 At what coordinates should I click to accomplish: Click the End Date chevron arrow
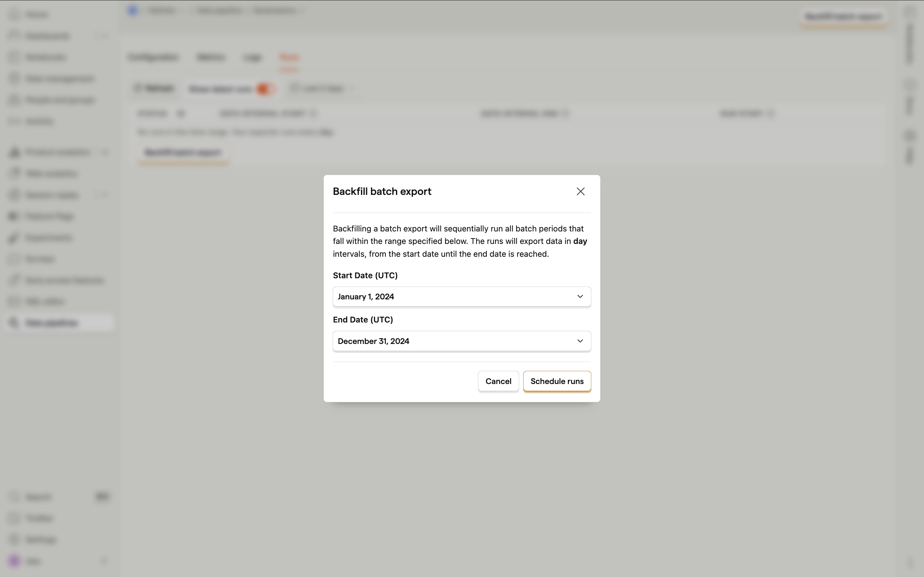580,341
